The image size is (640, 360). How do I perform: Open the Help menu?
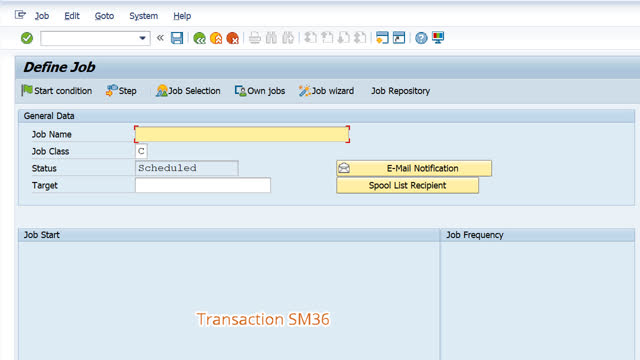(182, 16)
